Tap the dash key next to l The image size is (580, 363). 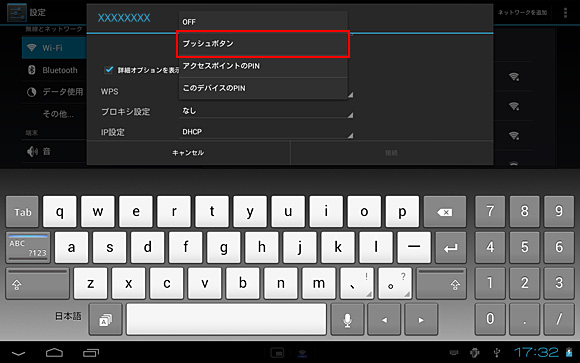[x=414, y=248]
